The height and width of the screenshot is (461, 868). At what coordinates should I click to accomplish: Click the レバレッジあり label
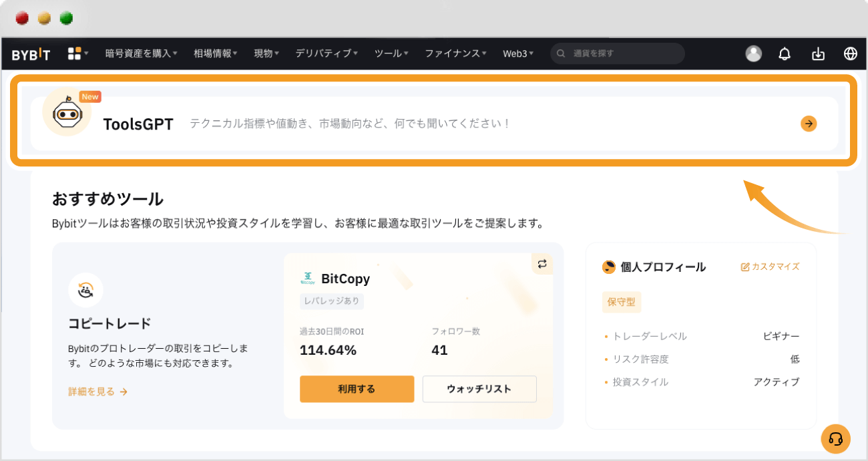pos(332,301)
